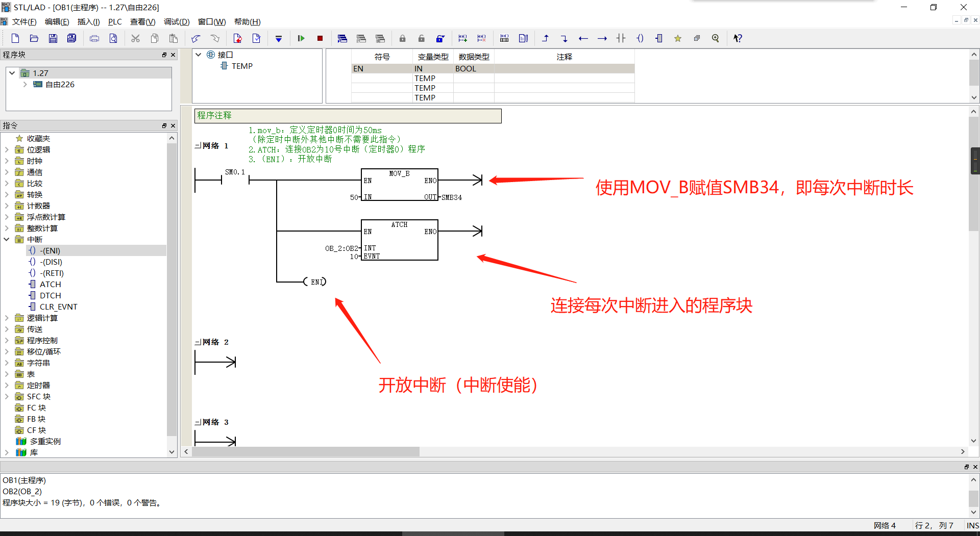Screen dimensions: 980x536
Task: Click the green Run PLC icon
Action: pyautogui.click(x=301, y=38)
